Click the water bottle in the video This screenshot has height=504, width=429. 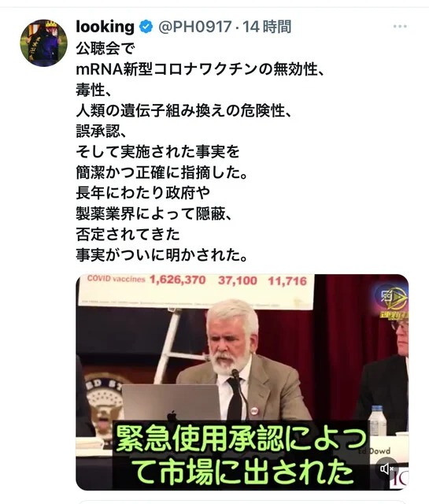[x=377, y=420]
